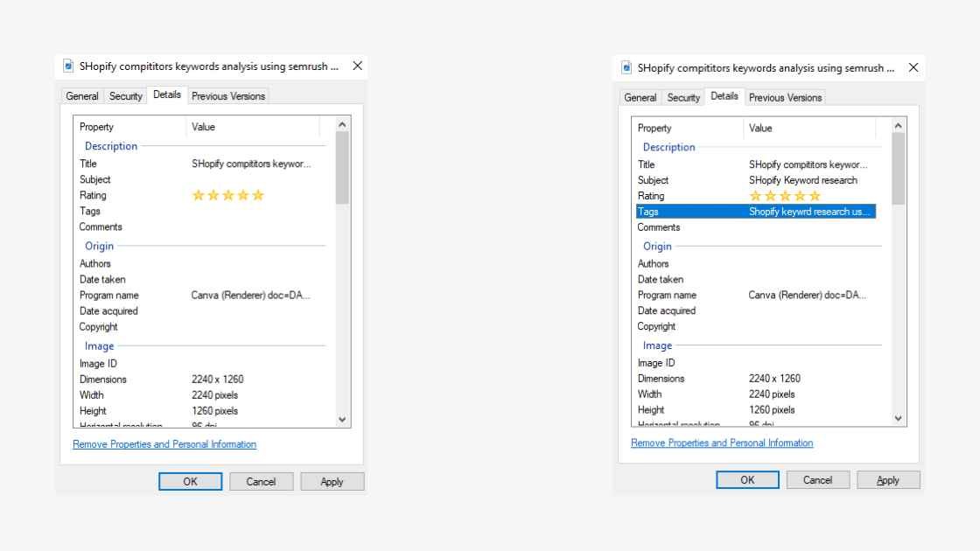Viewport: 980px width, 551px height.
Task: Click the OK button in the right dialog
Action: (747, 480)
